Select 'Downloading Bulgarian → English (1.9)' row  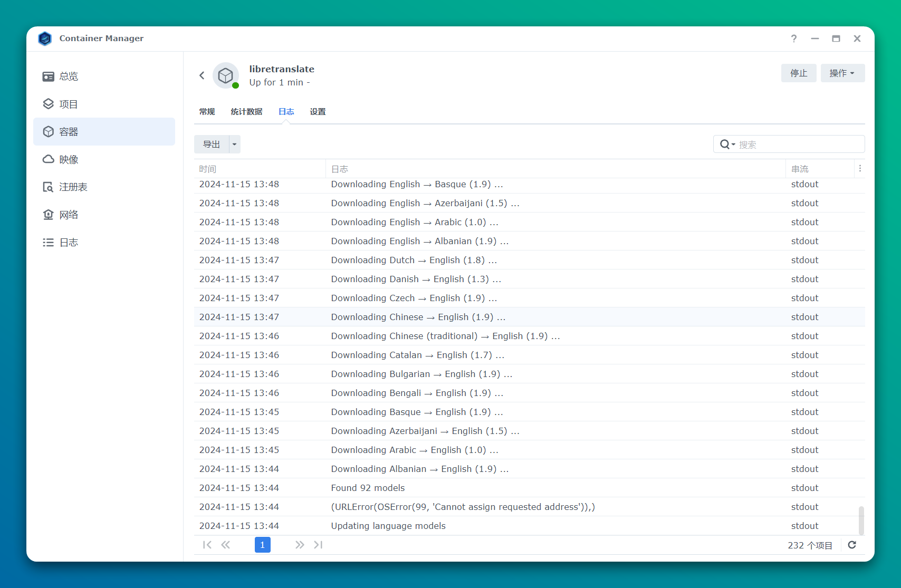[x=530, y=374]
